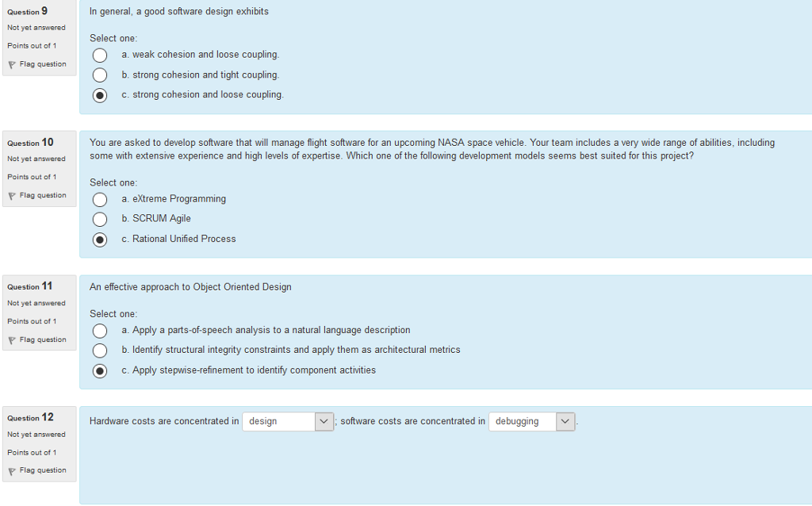Pick the eXtreme Programming radio option
Image resolution: width=812 pixels, height=506 pixels.
(99, 199)
